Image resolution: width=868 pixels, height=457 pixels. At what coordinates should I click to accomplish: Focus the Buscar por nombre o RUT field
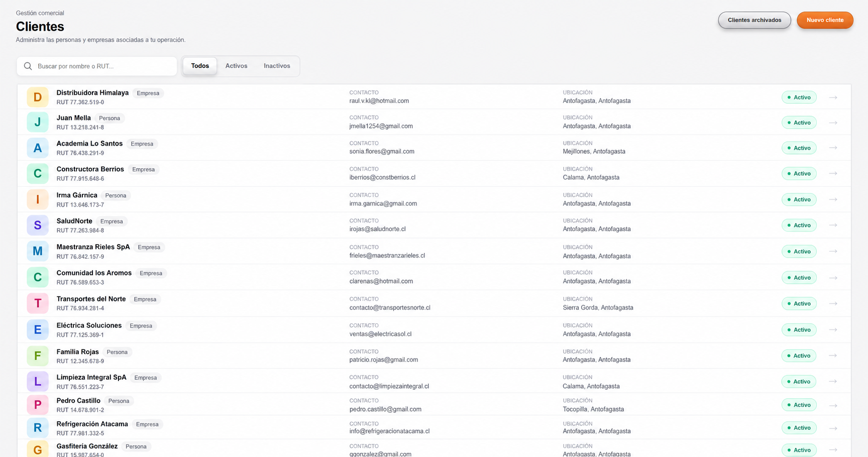[x=97, y=66]
